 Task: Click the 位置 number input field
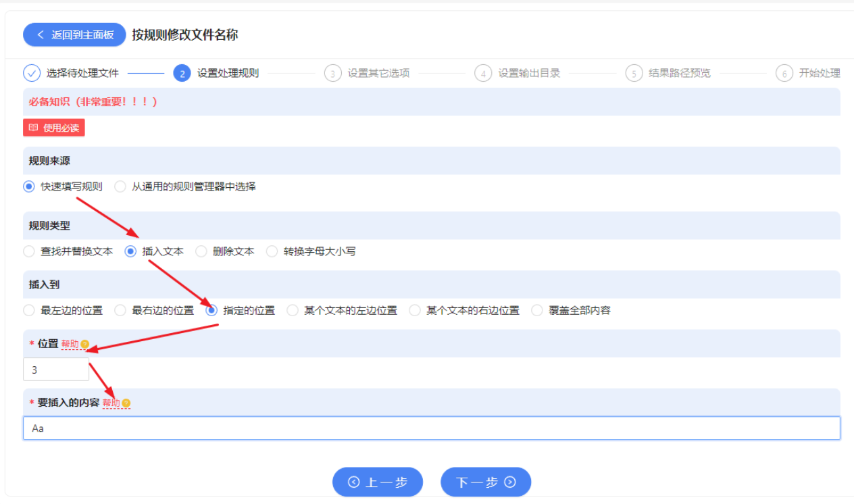(x=56, y=370)
